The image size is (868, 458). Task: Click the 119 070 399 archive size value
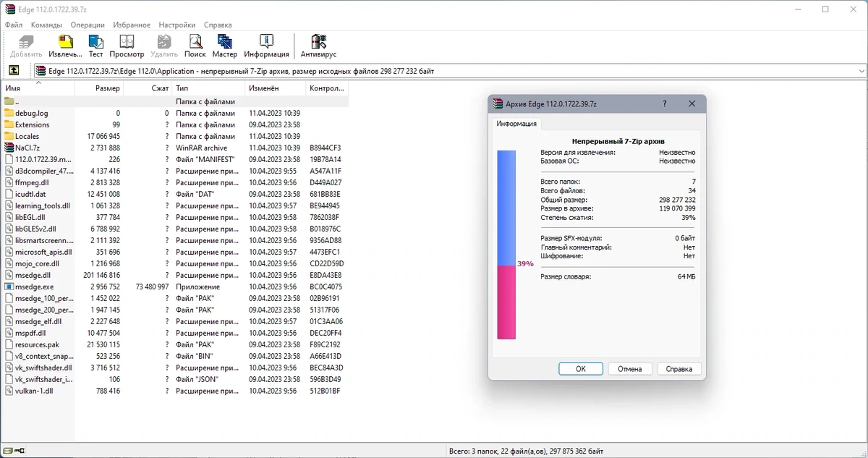[x=676, y=208]
